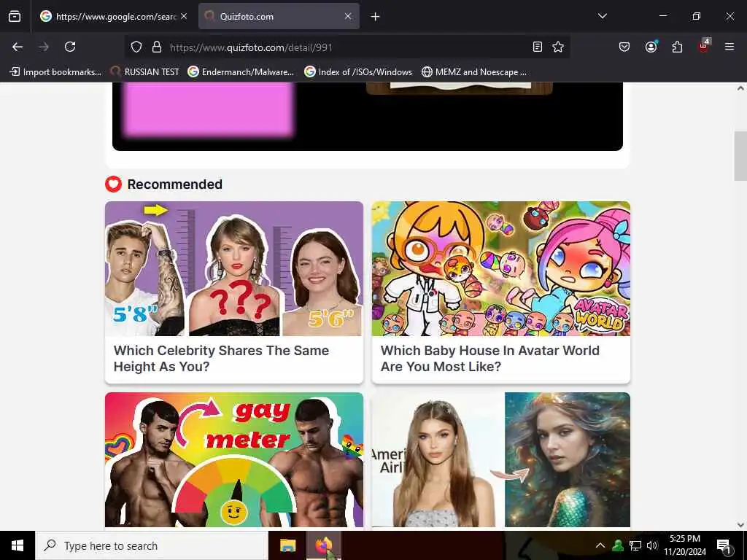Open Firefox View button in tab bar
The width and height of the screenshot is (747, 560).
pyautogui.click(x=15, y=17)
